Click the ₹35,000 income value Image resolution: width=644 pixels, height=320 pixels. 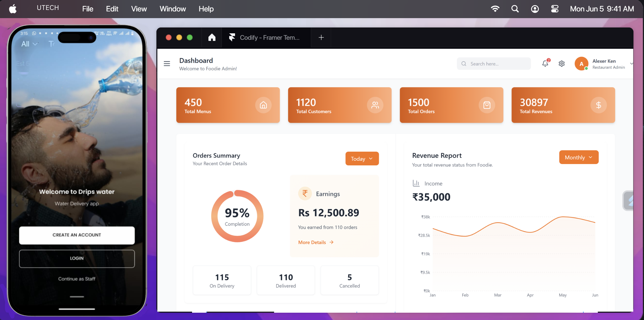click(431, 197)
